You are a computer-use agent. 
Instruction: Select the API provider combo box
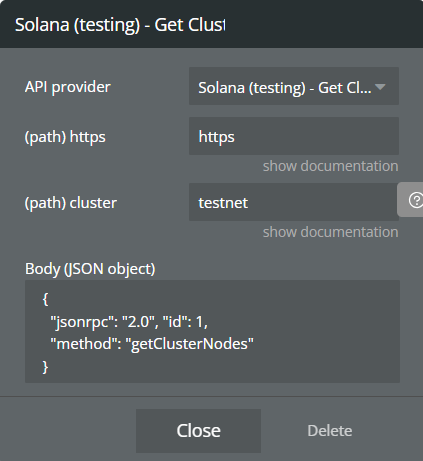294,86
